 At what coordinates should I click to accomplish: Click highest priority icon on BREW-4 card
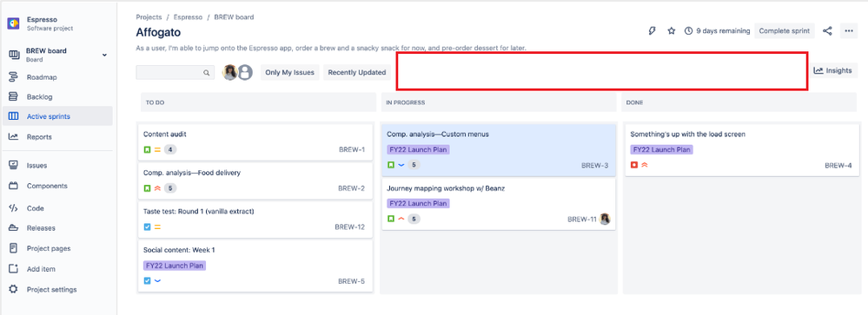pos(645,165)
